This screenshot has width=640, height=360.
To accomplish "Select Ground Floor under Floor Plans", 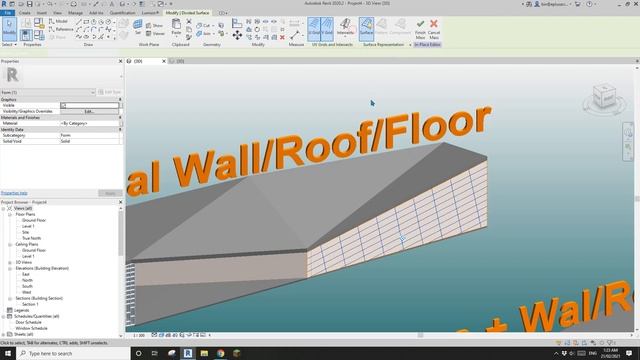I will [33, 220].
